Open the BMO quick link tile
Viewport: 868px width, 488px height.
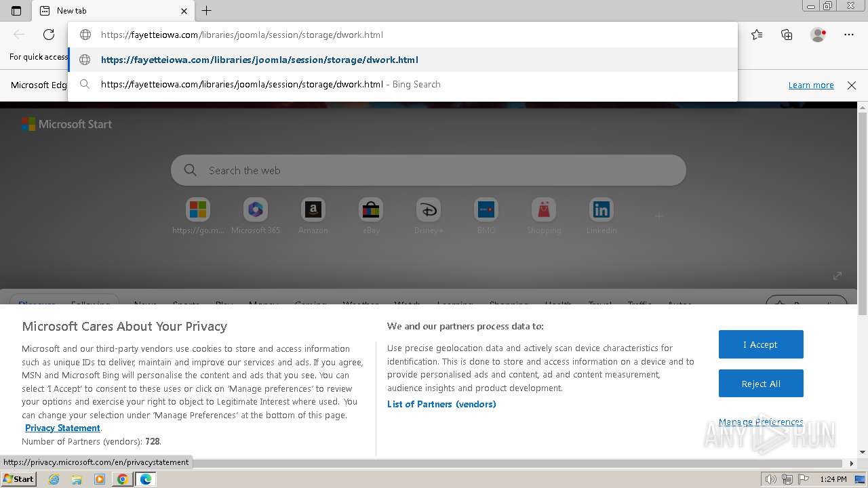click(486, 217)
